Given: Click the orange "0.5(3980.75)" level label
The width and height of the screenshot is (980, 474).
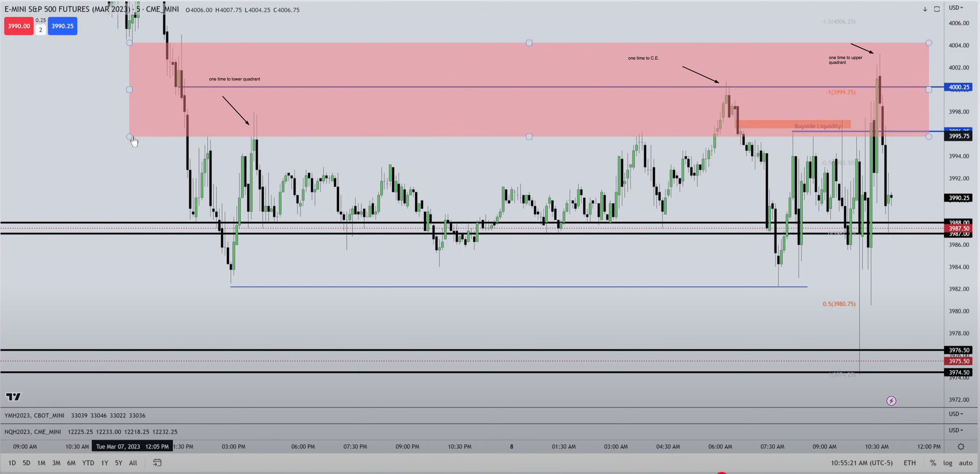Looking at the screenshot, I should [x=839, y=304].
